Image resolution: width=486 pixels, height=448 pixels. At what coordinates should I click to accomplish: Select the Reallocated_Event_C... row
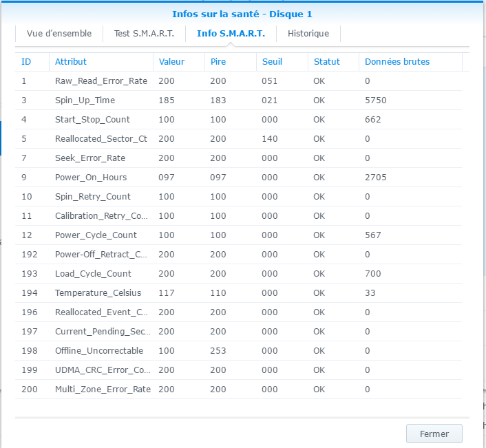(x=238, y=312)
